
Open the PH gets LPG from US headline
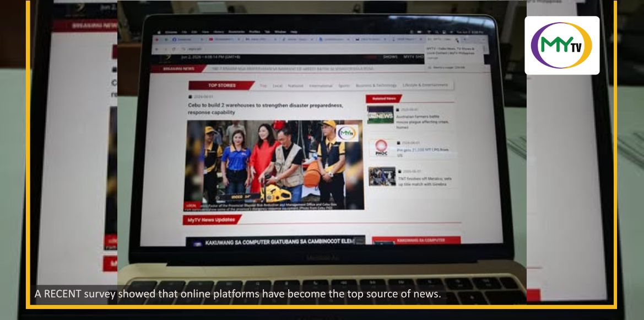(x=422, y=153)
